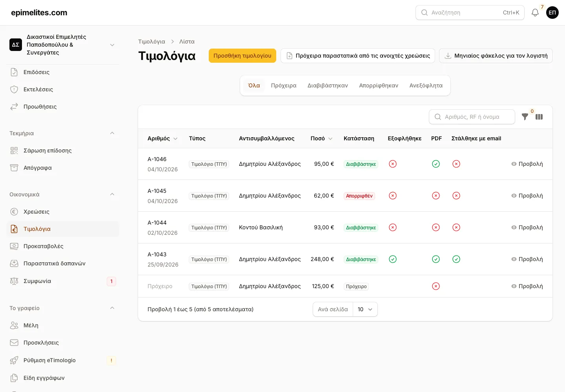Screen dimensions: 565x392
Task: Open the ΕΠ user avatar menu
Action: 552,13
